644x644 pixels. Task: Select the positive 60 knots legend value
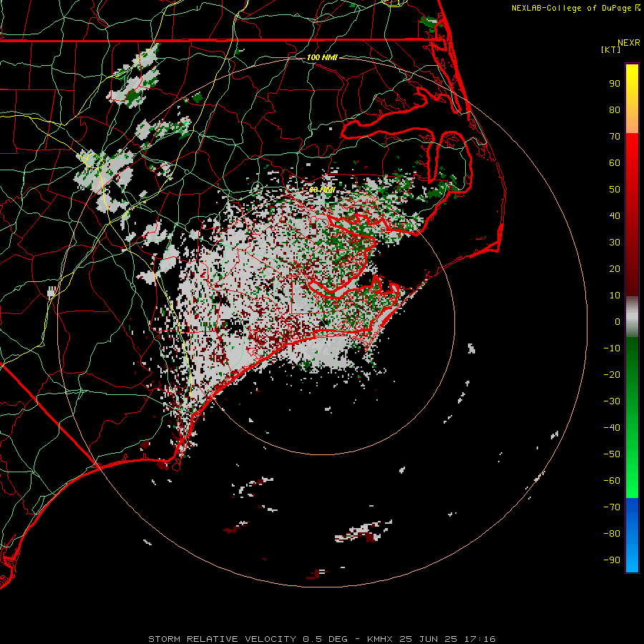coord(615,162)
